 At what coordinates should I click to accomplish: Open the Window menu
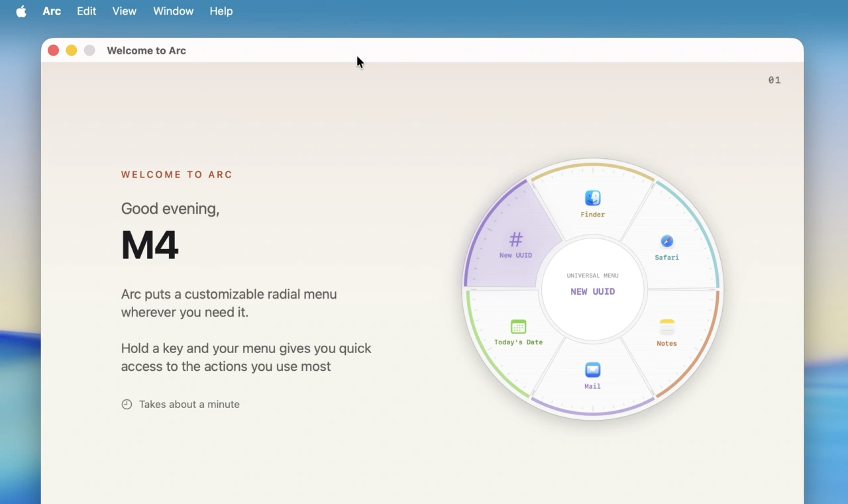(174, 11)
